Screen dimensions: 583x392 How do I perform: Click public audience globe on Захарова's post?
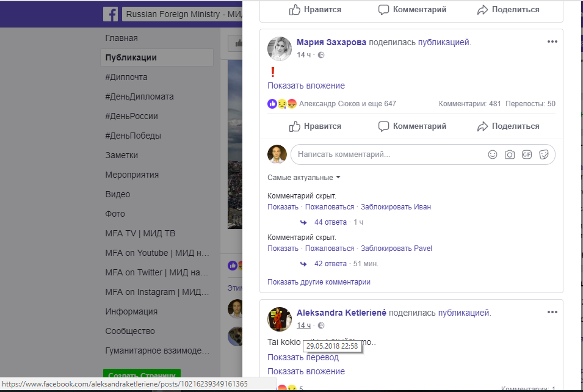[321, 55]
